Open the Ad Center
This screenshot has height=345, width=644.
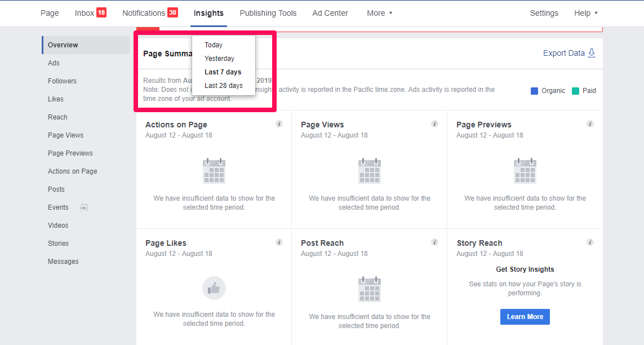330,12
